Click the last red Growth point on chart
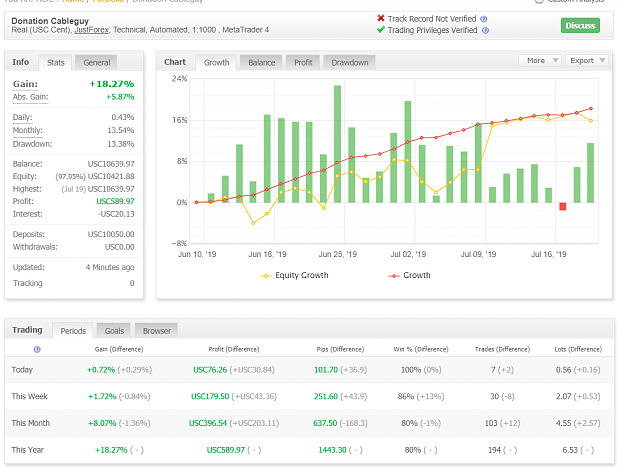The width and height of the screenshot is (625, 468). point(591,108)
